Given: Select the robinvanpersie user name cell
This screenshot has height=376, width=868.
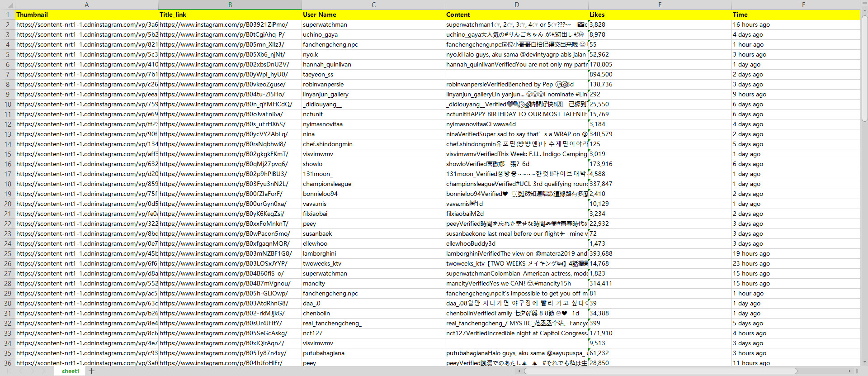Looking at the screenshot, I should point(373,84).
